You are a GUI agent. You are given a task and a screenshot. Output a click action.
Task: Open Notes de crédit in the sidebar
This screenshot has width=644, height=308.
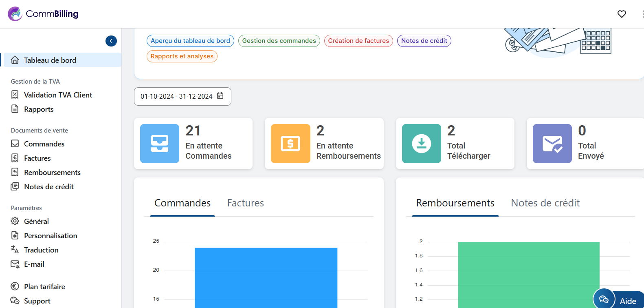(x=49, y=186)
